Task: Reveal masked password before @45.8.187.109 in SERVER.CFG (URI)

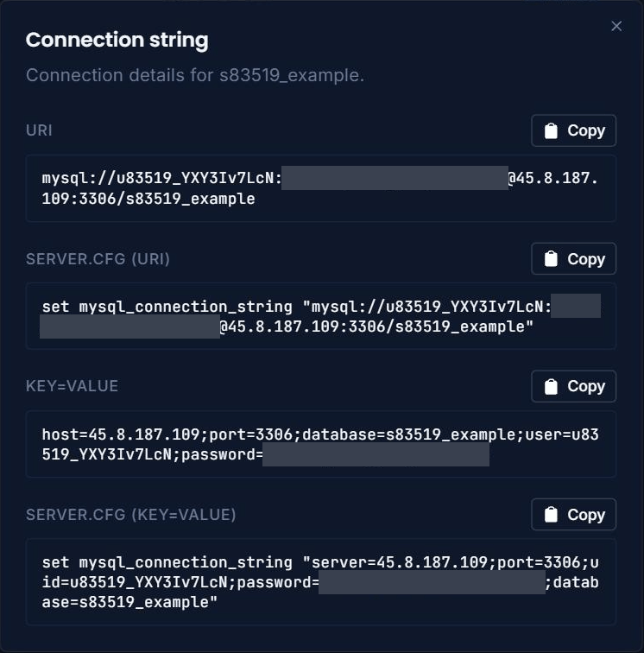Action: [x=129, y=326]
